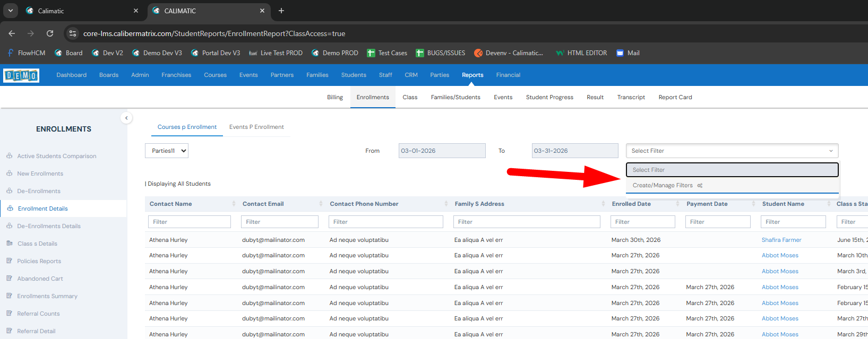Open a new browser tab

(x=281, y=11)
